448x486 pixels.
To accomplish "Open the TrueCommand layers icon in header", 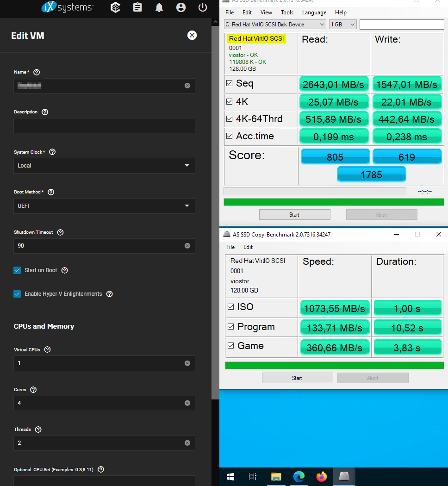I will click(x=116, y=7).
